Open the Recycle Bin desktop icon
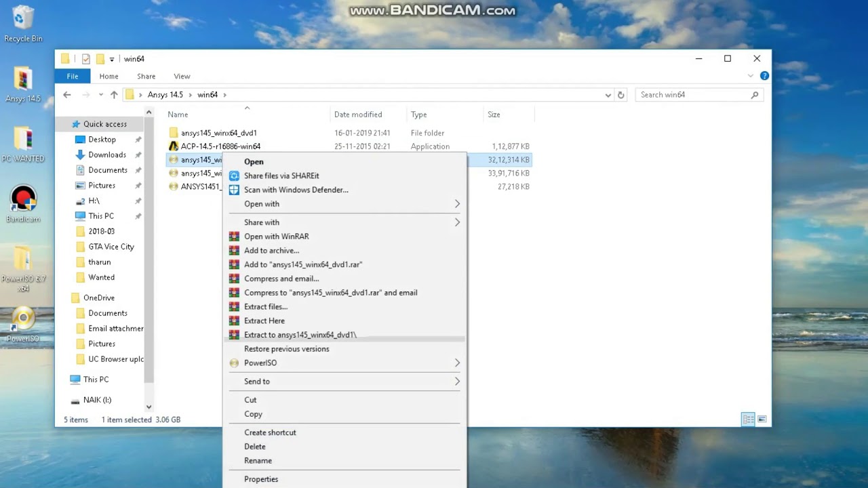The width and height of the screenshot is (868, 488). [x=23, y=24]
